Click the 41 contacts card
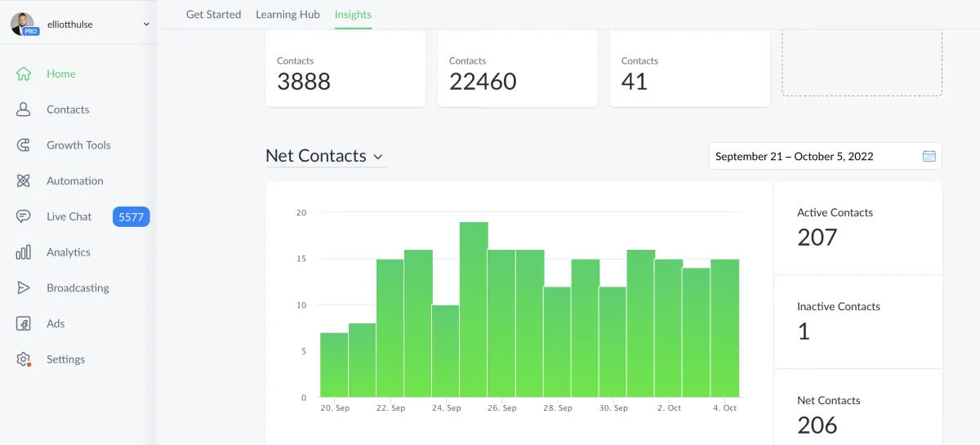Screen dimensions: 980x445 tap(690, 69)
